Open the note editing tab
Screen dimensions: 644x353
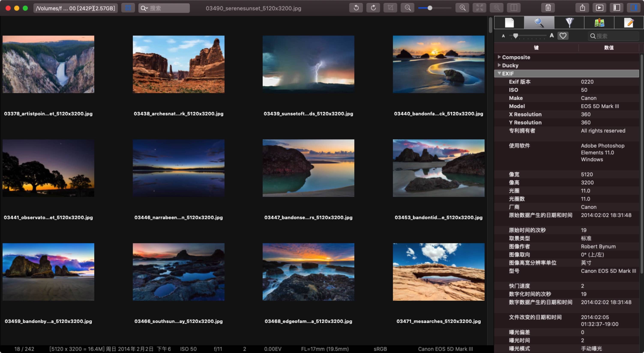[629, 23]
